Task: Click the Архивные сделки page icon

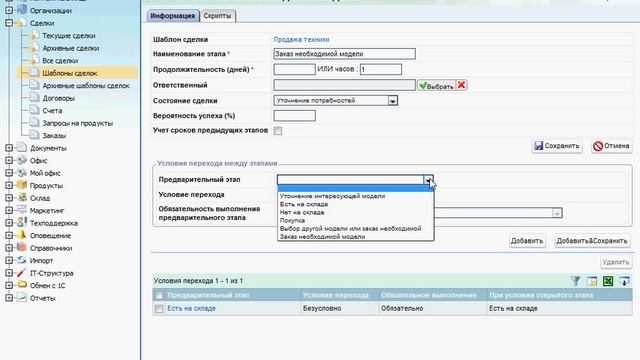Action: 35,48
